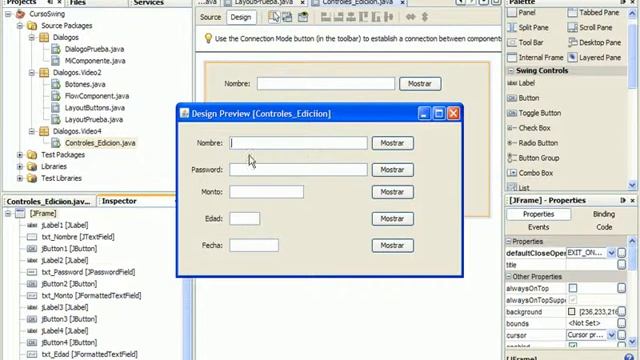The height and width of the screenshot is (360, 640).
Task: Click Mostrar button beside Edad in preview
Action: 393,219
